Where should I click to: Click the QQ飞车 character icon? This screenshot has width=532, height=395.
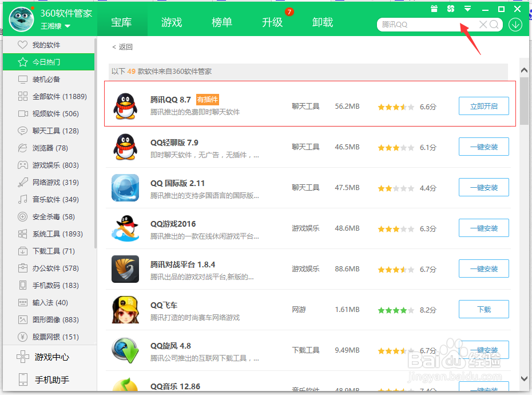(125, 309)
